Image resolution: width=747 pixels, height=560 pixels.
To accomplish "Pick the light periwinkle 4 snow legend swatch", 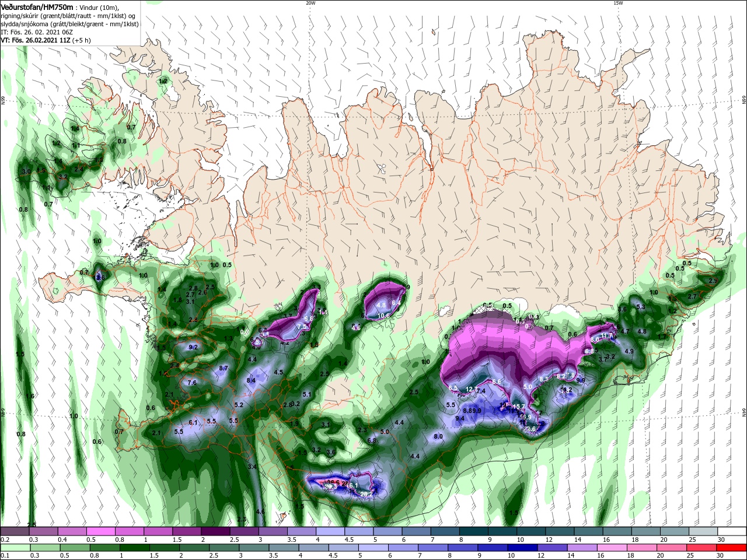I will coord(330,531).
